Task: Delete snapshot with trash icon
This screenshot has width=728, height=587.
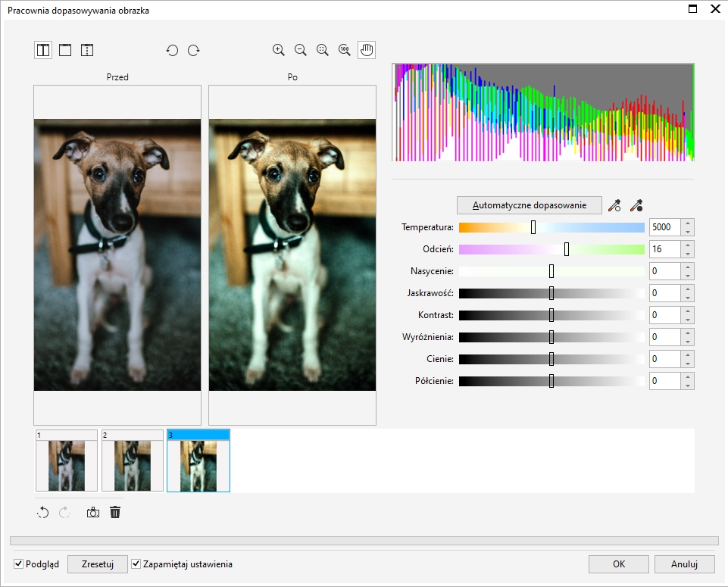Action: point(115,513)
